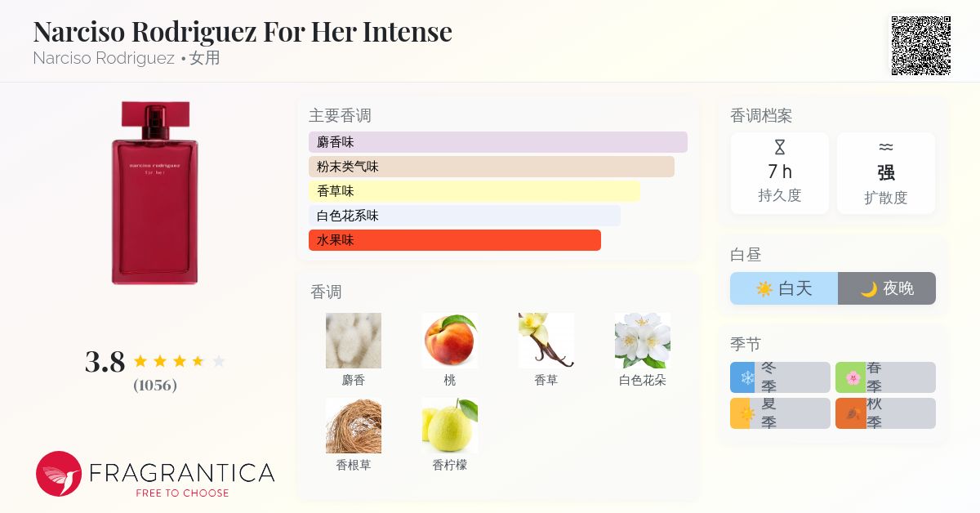Open the 桃 peach note thumbnail
Viewport: 980px width, 513px height.
coord(450,341)
